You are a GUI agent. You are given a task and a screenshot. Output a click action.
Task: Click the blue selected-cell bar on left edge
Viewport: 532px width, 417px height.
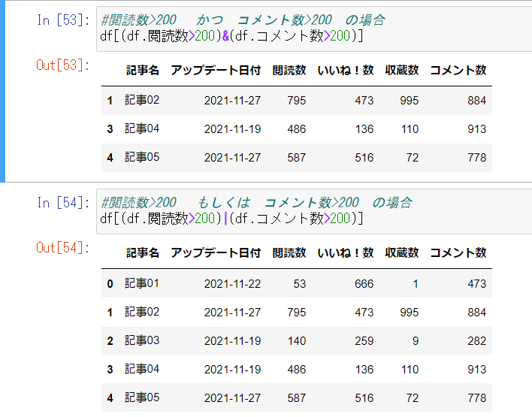coord(2,90)
